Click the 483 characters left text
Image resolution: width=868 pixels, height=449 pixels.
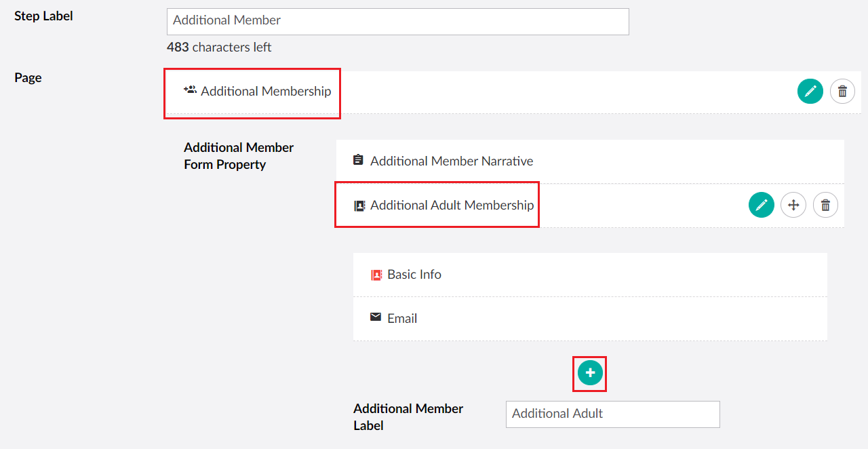coord(219,47)
